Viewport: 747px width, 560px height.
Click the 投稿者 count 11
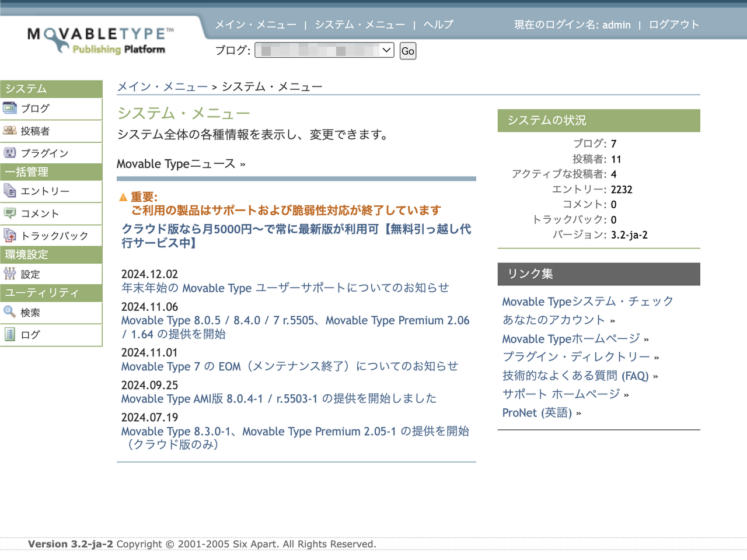pyautogui.click(x=616, y=159)
